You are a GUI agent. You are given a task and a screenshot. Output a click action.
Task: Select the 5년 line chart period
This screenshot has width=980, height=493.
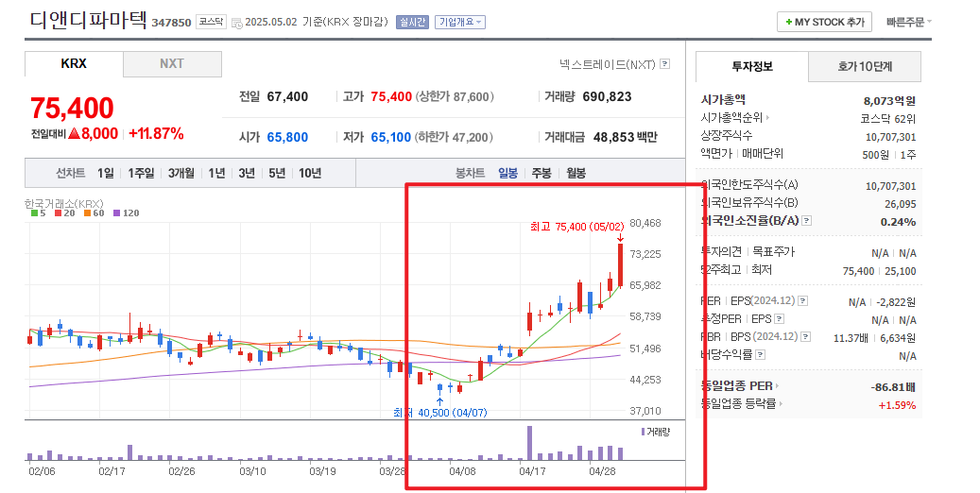[277, 173]
